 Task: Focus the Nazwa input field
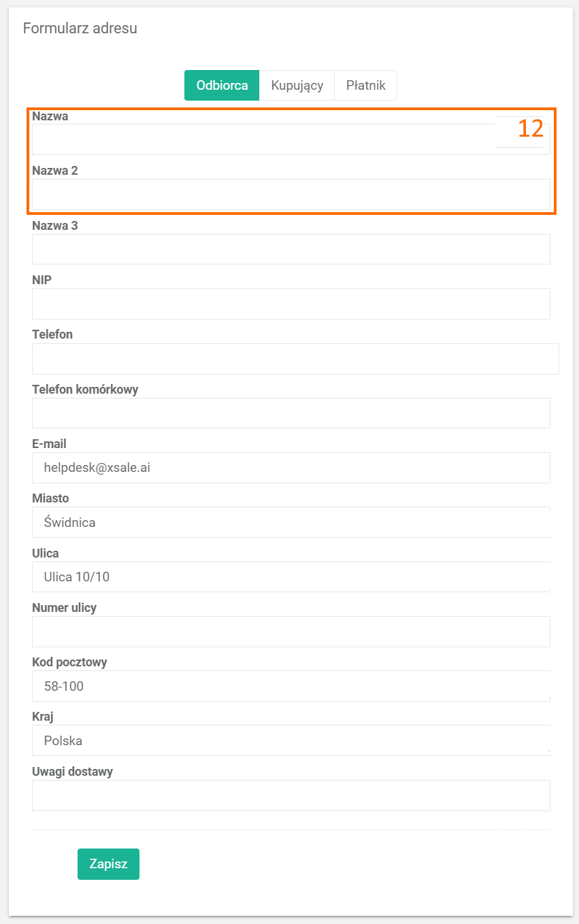[263, 139]
